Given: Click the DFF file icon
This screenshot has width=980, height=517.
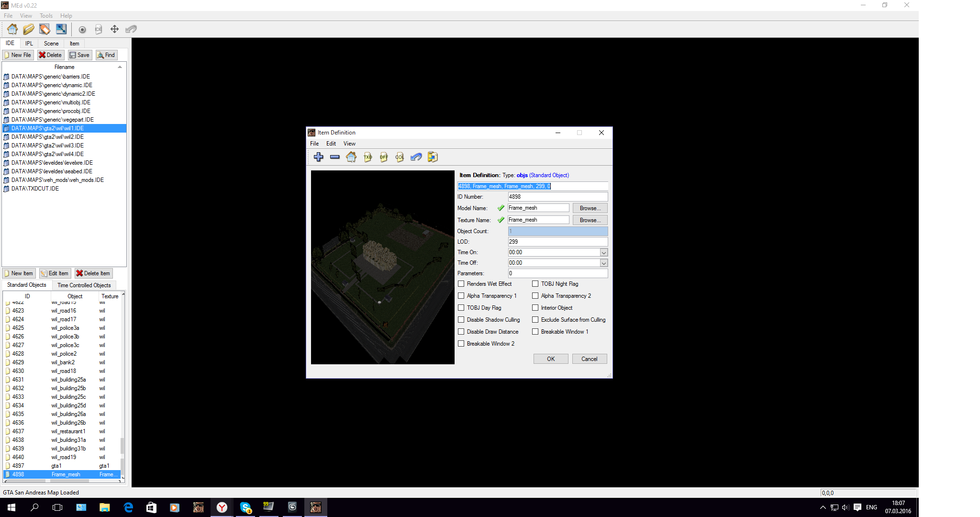Looking at the screenshot, I should coord(384,157).
